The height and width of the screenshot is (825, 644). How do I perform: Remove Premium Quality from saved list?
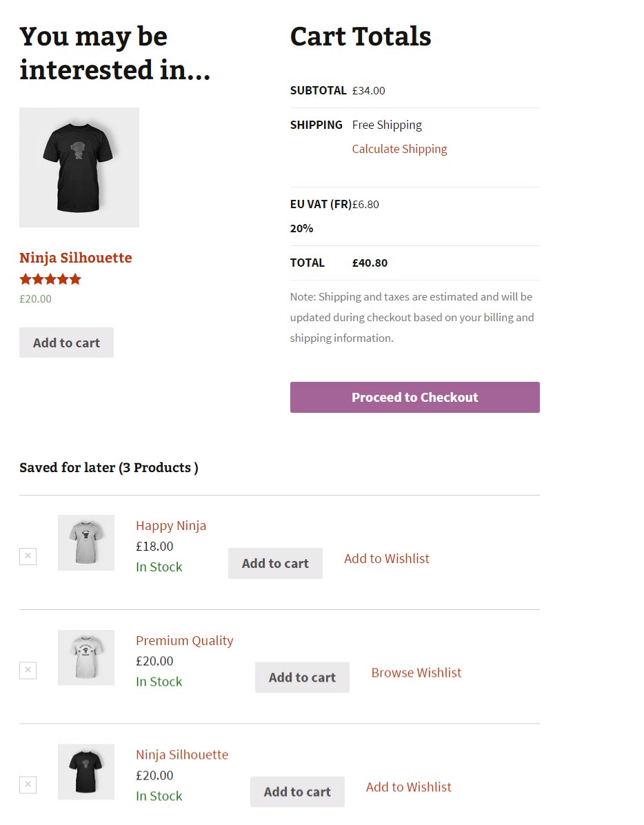[x=28, y=670]
